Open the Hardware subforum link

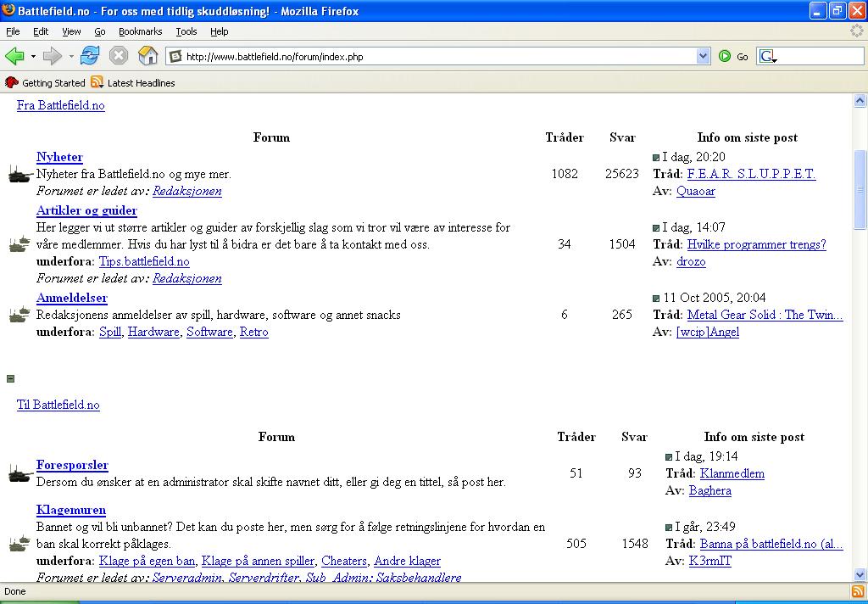coord(153,332)
